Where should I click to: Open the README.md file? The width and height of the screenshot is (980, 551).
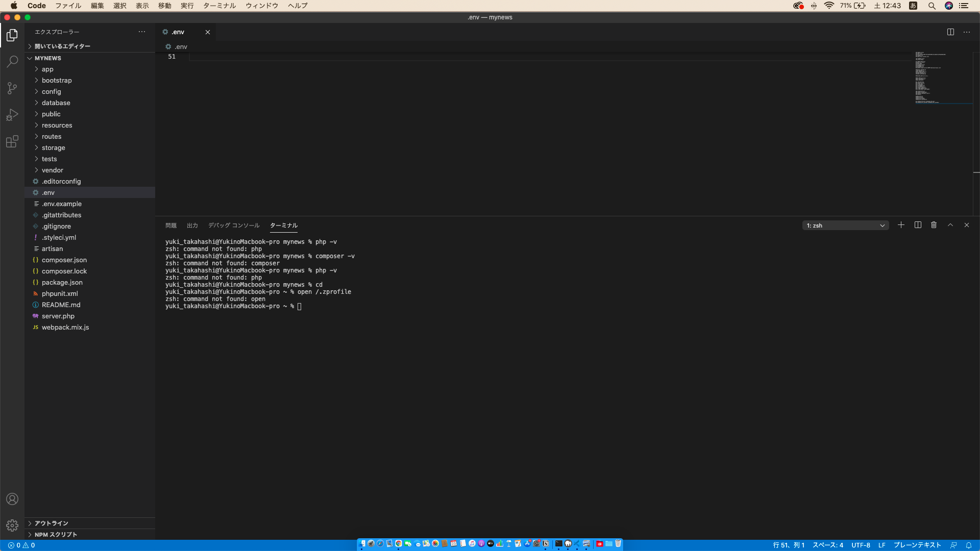pyautogui.click(x=90, y=305)
